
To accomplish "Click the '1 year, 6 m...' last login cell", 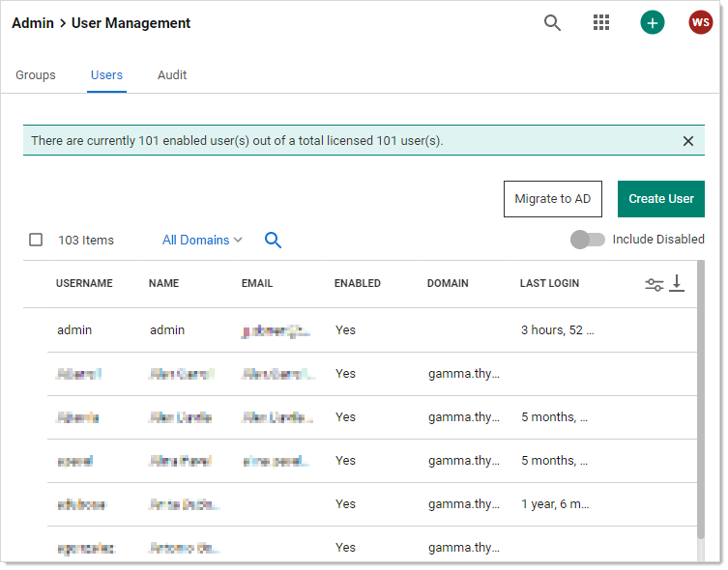I will pyautogui.click(x=555, y=504).
